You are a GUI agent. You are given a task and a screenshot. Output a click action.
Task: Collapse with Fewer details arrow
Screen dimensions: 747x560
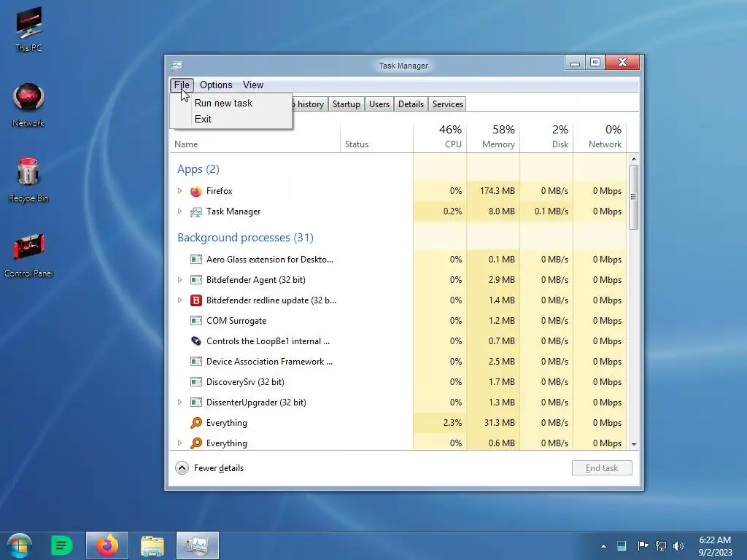182,468
